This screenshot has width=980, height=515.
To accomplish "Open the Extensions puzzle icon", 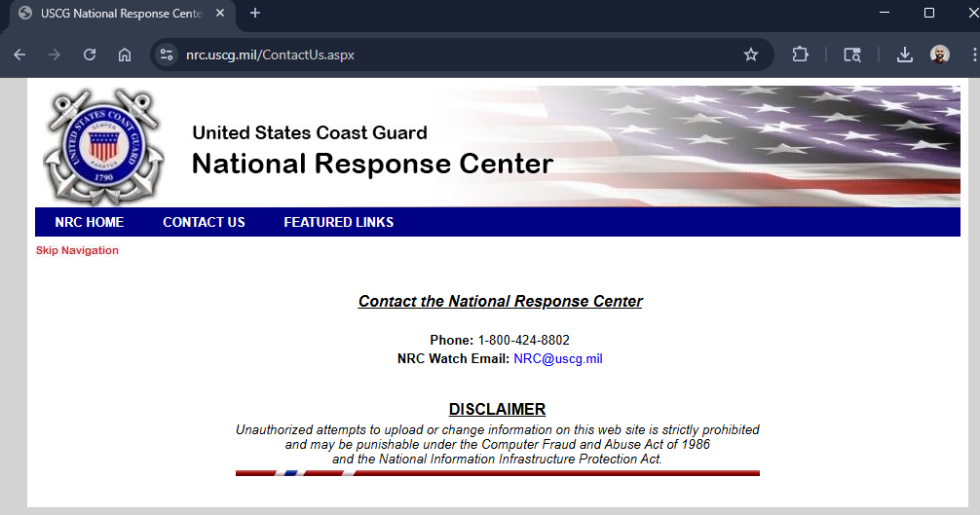I will coord(800,55).
